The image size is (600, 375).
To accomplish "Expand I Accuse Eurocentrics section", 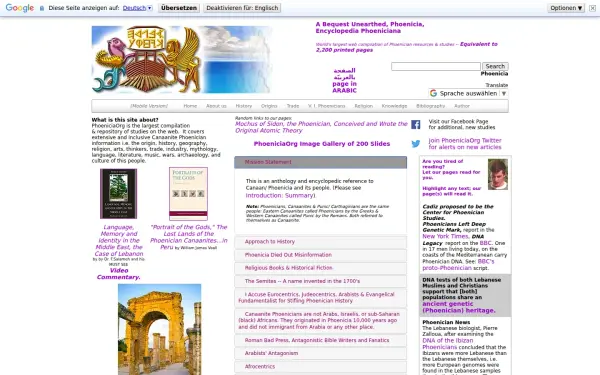I will pyautogui.click(x=321, y=298).
